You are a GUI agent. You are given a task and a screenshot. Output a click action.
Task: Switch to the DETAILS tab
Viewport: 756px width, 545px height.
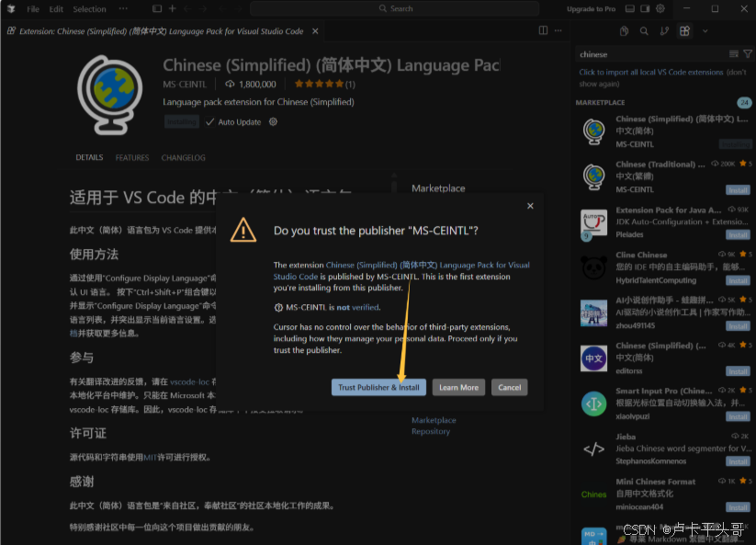89,158
